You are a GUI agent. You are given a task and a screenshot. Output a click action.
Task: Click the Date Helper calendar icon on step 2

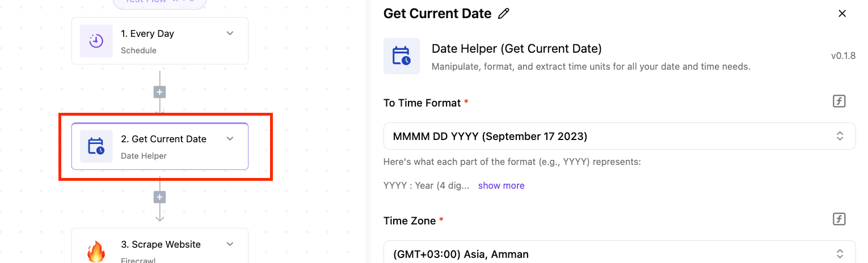(x=96, y=146)
